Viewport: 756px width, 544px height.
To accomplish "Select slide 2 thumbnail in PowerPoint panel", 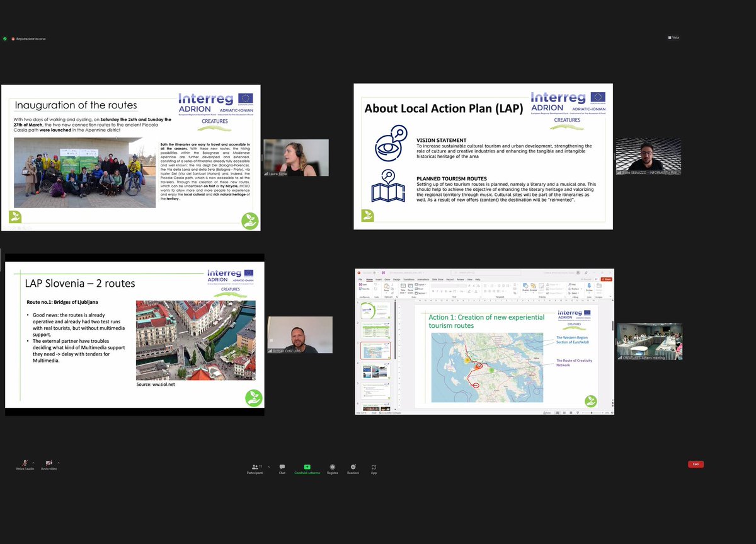I will pos(375,330).
